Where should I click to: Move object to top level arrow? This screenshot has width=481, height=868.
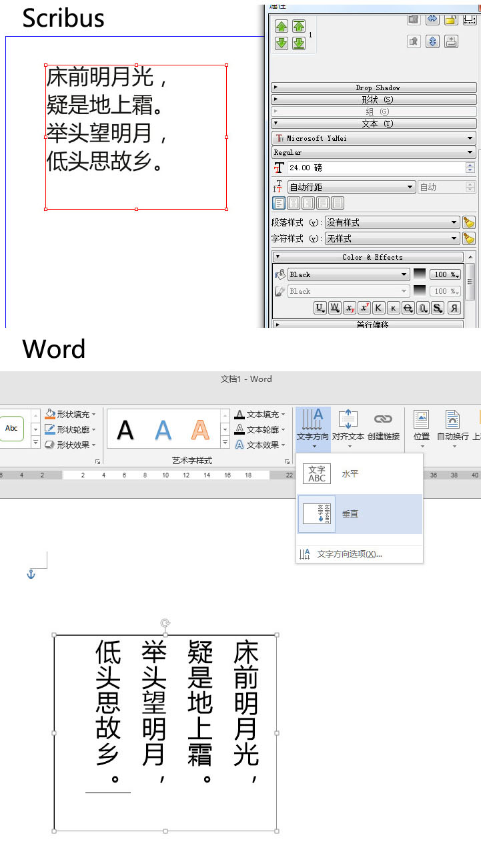tap(298, 26)
